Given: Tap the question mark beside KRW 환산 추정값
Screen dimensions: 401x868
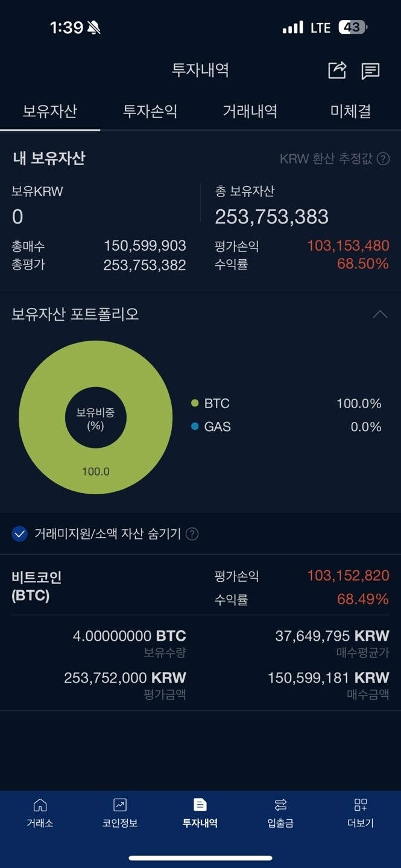Looking at the screenshot, I should tap(384, 159).
